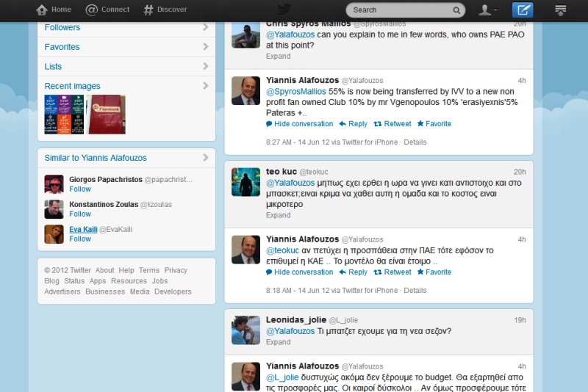Expand the Chris Spyros Mallios tweet

pyautogui.click(x=278, y=57)
